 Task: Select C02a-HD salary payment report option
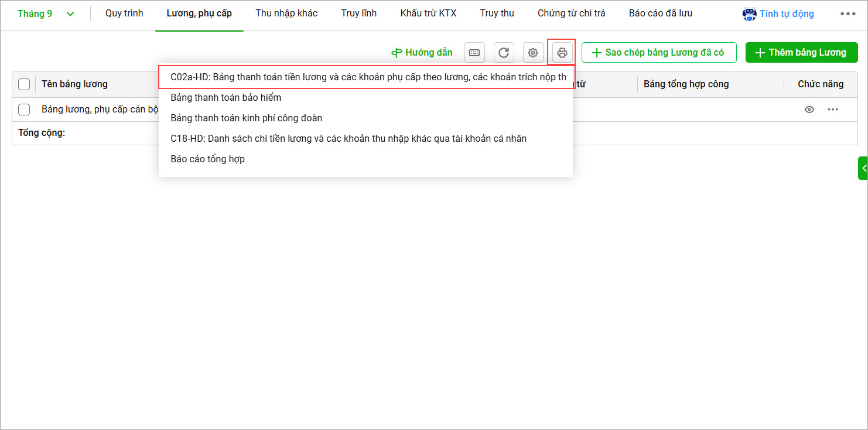tap(368, 77)
